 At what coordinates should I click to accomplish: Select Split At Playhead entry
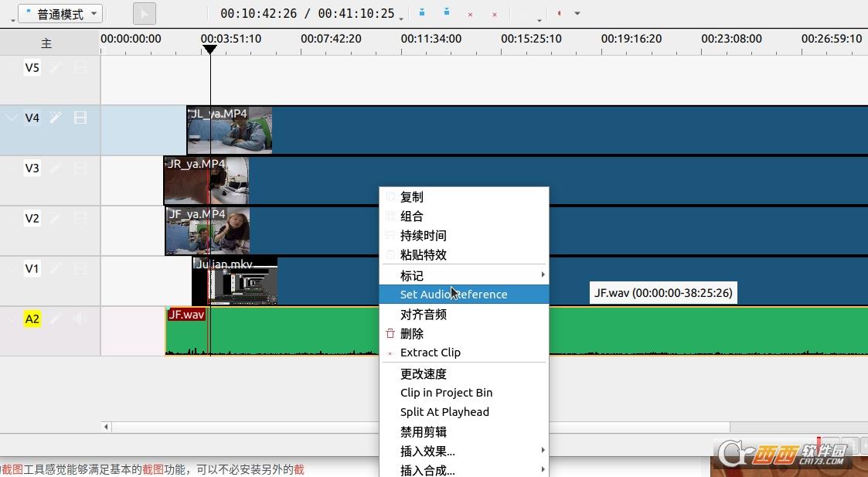tap(464, 412)
